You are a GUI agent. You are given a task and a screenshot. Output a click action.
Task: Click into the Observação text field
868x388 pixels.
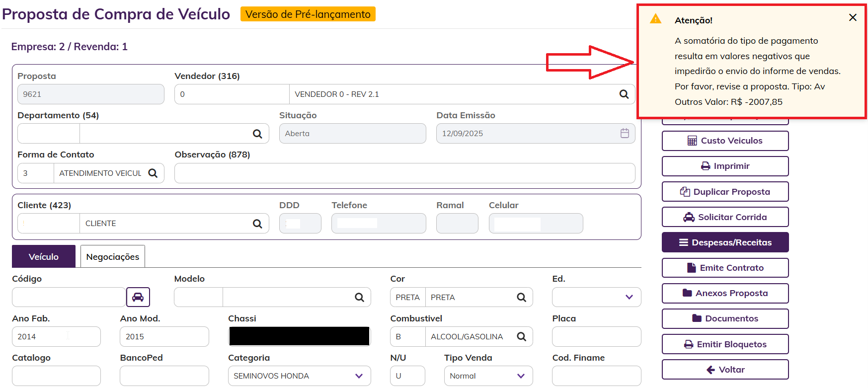click(x=404, y=173)
